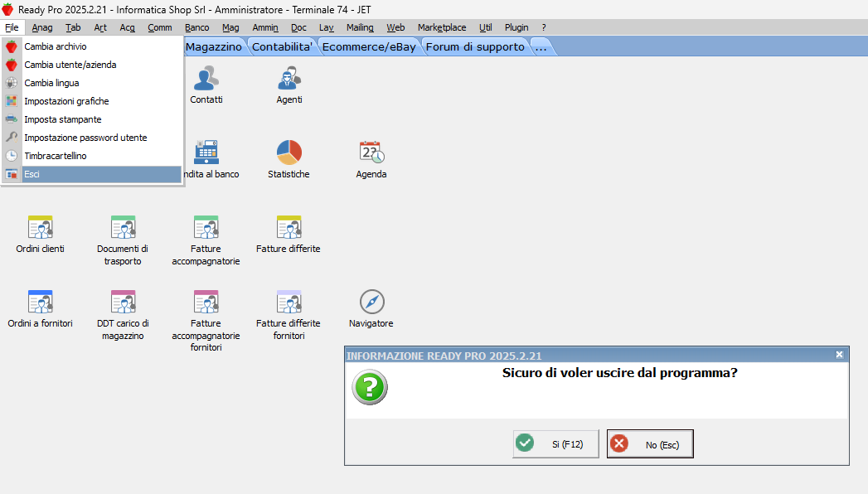
Task: Open Documenti di trasporto
Action: tap(123, 227)
